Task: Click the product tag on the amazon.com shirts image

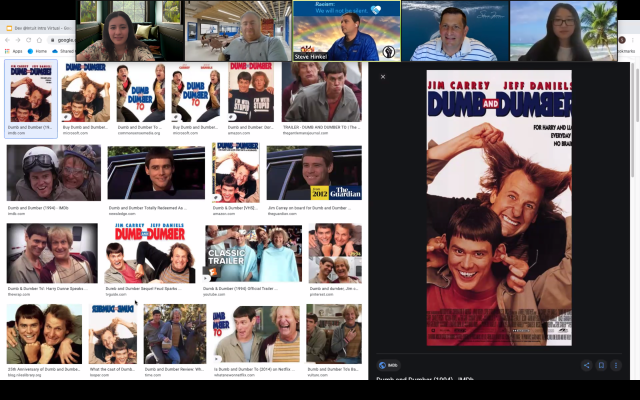Action: click(232, 117)
